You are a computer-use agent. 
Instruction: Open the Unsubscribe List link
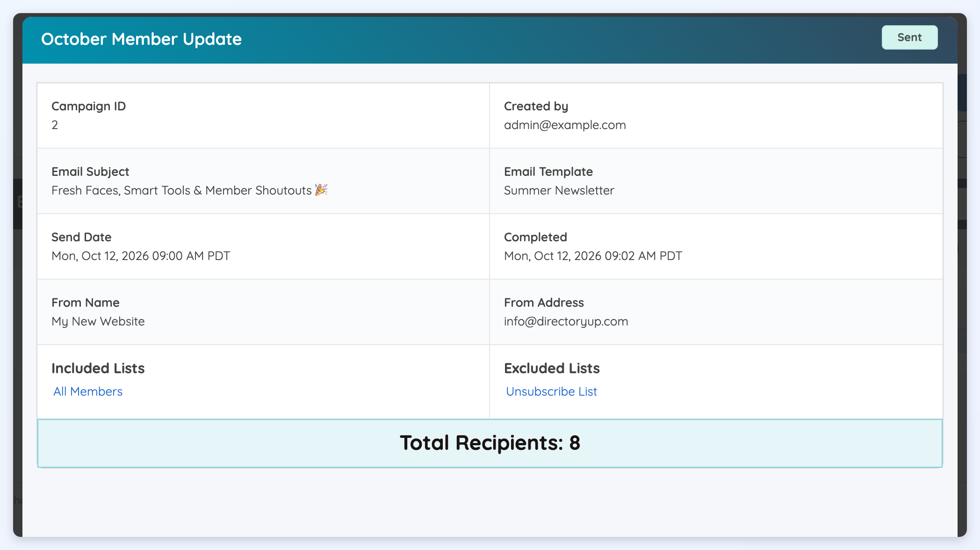[x=551, y=391]
